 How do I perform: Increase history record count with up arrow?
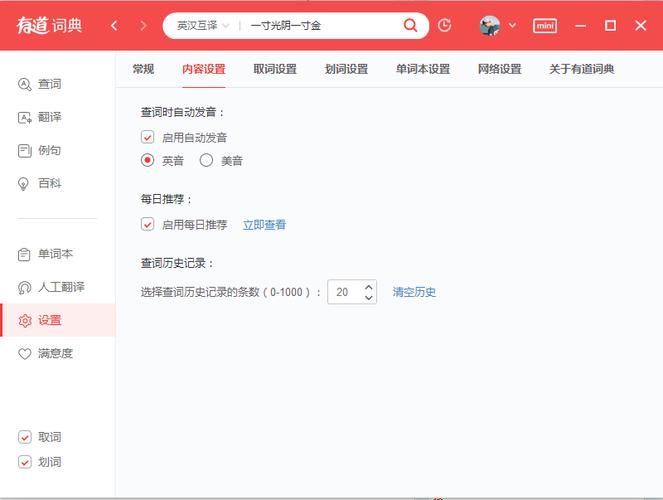(369, 287)
